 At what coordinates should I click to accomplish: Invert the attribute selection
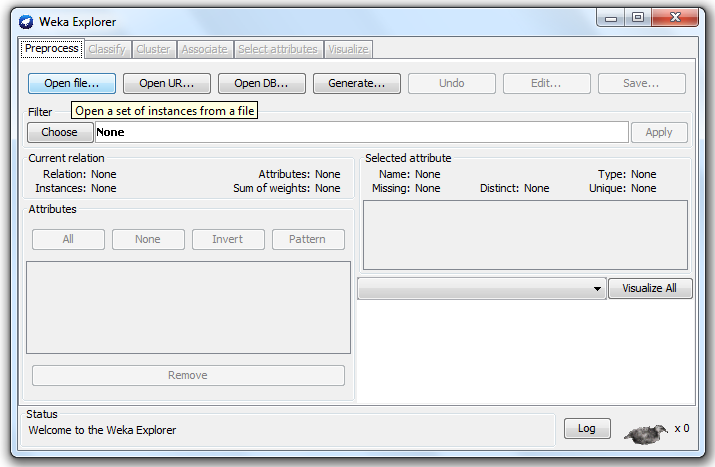(x=228, y=239)
